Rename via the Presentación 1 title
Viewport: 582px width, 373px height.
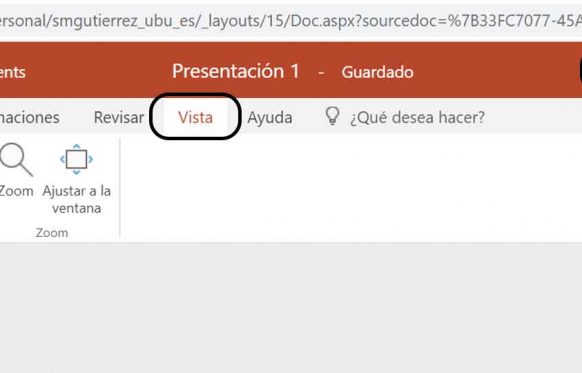pyautogui.click(x=236, y=71)
